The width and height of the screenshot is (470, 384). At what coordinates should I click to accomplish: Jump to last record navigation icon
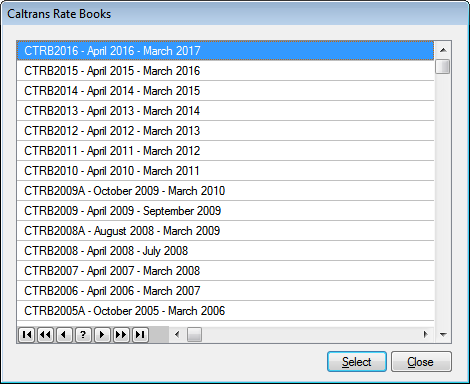point(140,334)
